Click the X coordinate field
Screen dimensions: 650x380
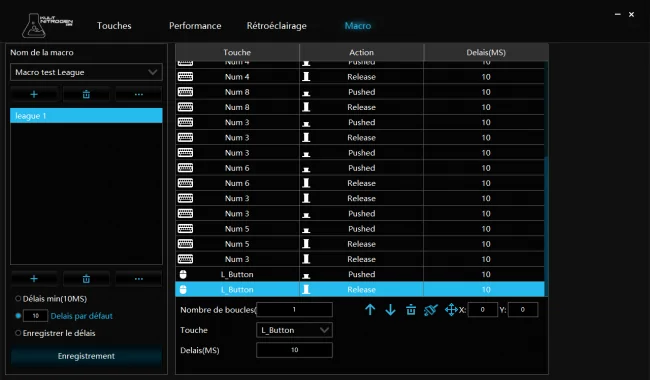(x=483, y=310)
